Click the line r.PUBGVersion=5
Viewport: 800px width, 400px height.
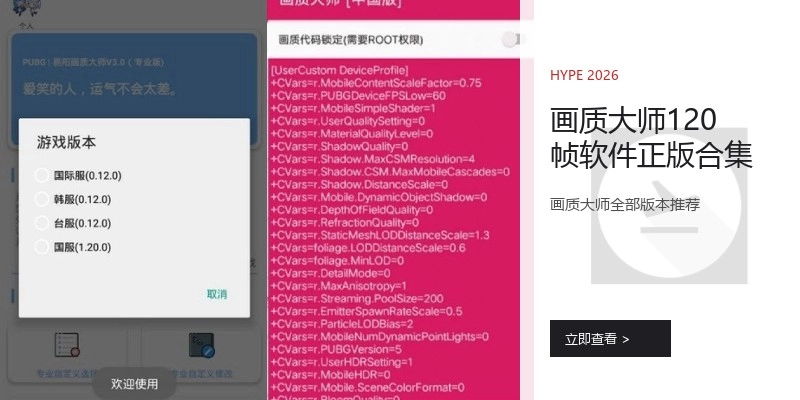336,349
